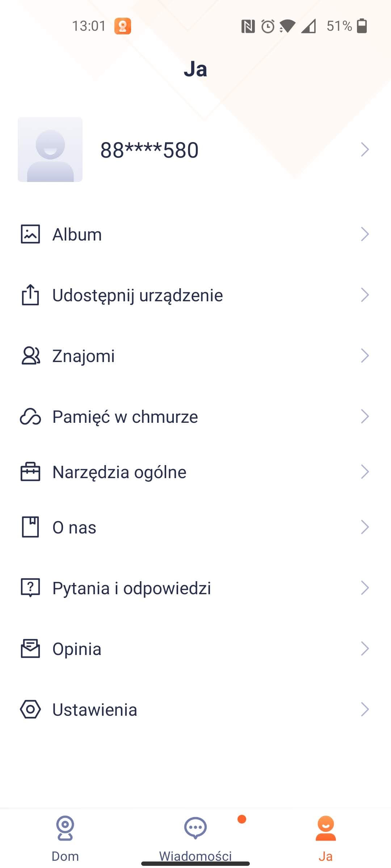Select the Ja tab
391x868 pixels.
pyautogui.click(x=325, y=835)
